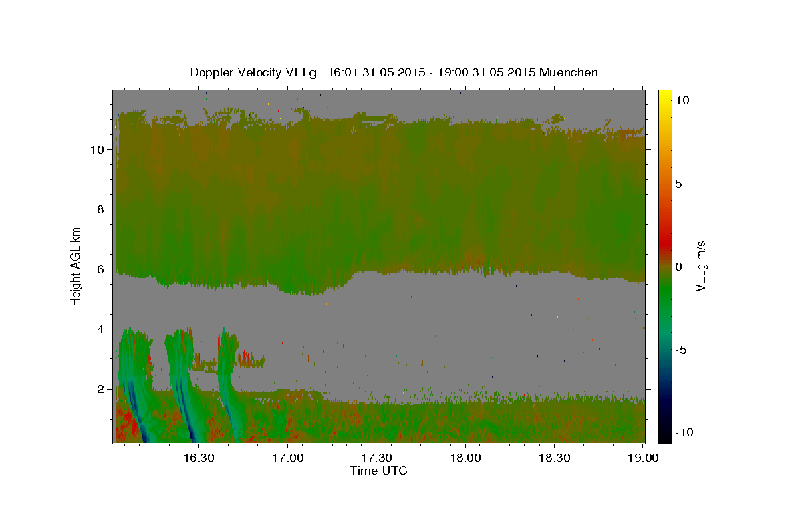Image resolution: width=798 pixels, height=532 pixels.
Task: Click the height axis label 8
Action: pos(102,209)
